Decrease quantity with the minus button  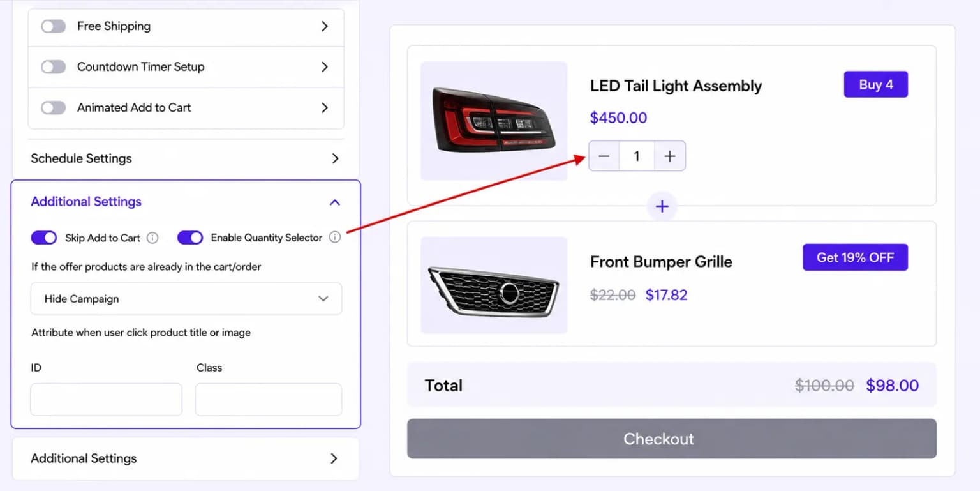point(604,156)
